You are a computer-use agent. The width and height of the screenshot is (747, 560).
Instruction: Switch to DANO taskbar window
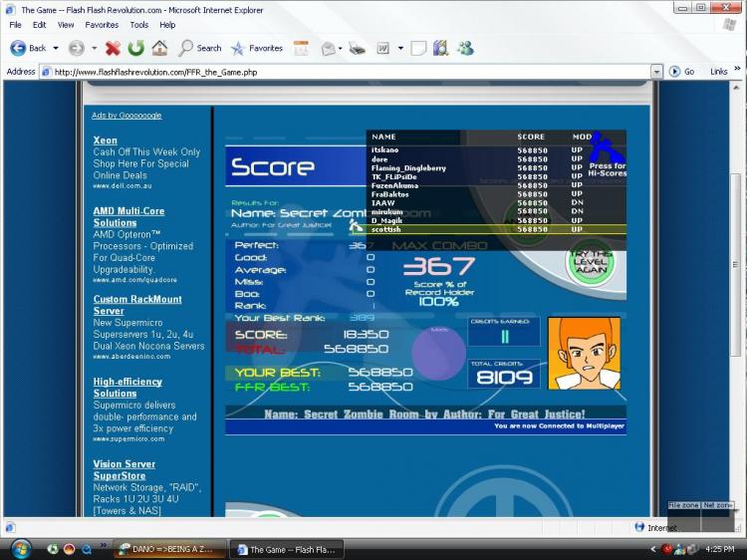(x=169, y=549)
